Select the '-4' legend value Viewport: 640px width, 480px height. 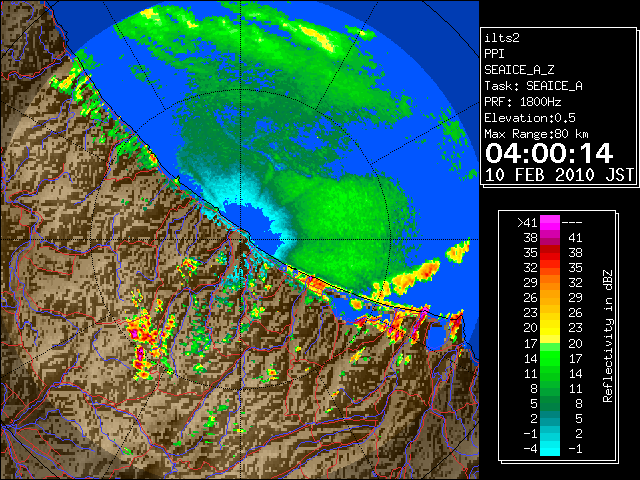(530, 449)
